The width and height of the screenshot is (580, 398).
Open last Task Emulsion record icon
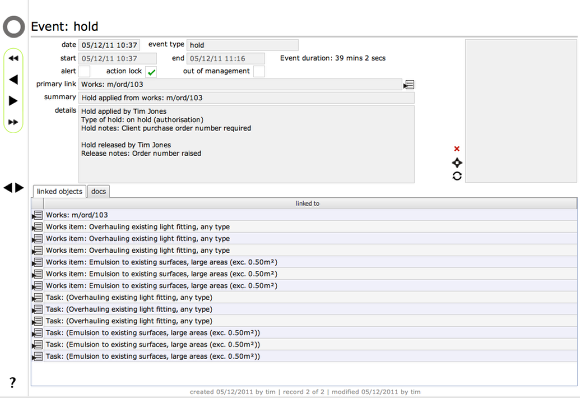pyautogui.click(x=37, y=356)
